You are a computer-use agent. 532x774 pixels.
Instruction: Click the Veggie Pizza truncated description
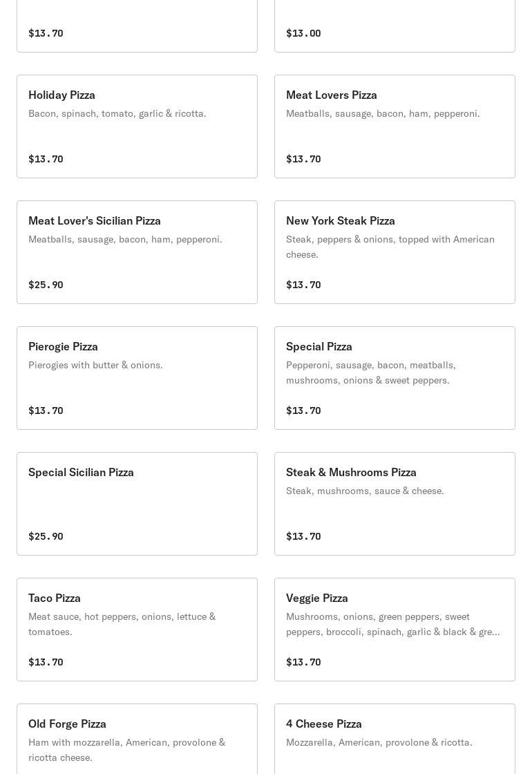click(392, 624)
